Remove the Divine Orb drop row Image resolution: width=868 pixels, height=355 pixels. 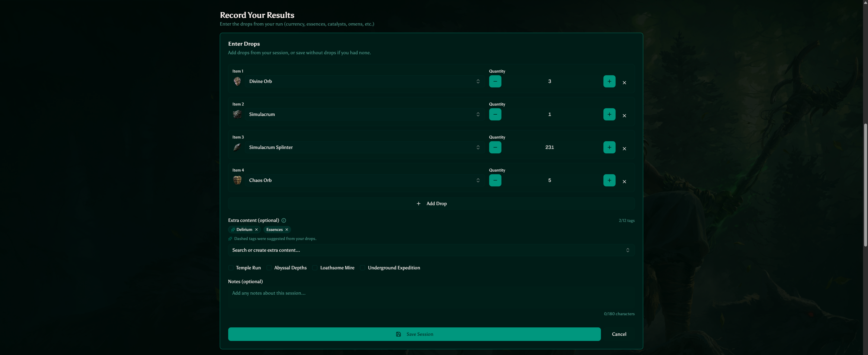(x=624, y=83)
